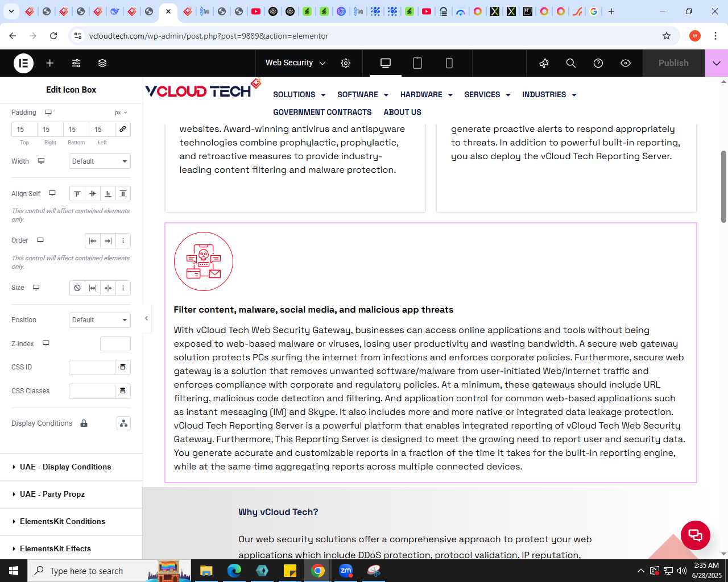Open GOVERNMENT CONTRACTS page link
728x582 pixels.
[x=322, y=113]
